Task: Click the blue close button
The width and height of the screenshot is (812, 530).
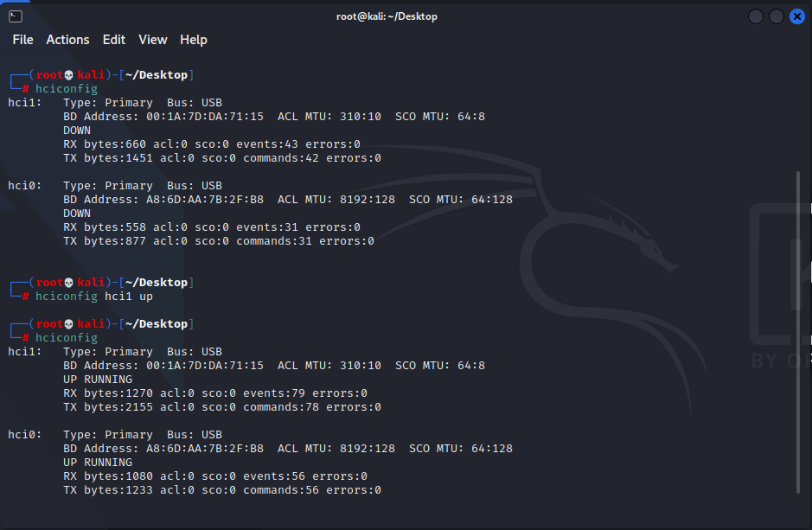Action: pyautogui.click(x=797, y=16)
